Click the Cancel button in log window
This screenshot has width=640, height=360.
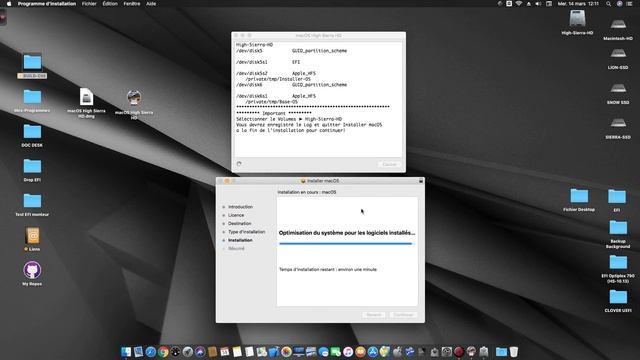click(389, 164)
